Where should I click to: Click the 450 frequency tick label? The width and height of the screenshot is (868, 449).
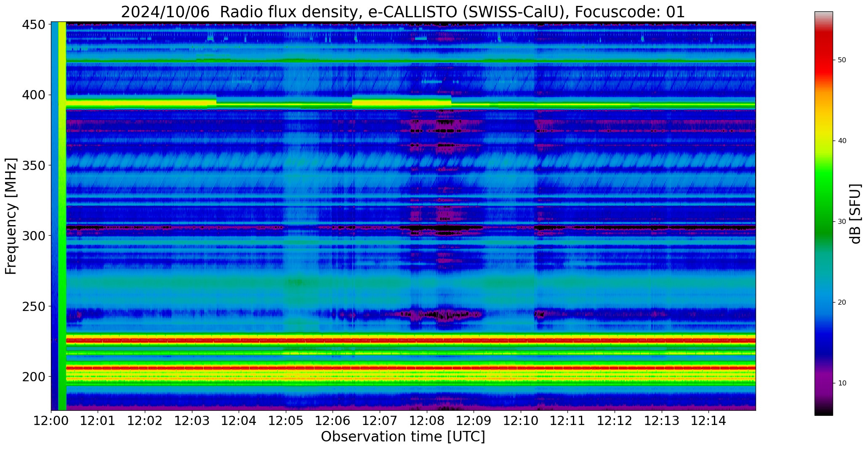pyautogui.click(x=33, y=25)
